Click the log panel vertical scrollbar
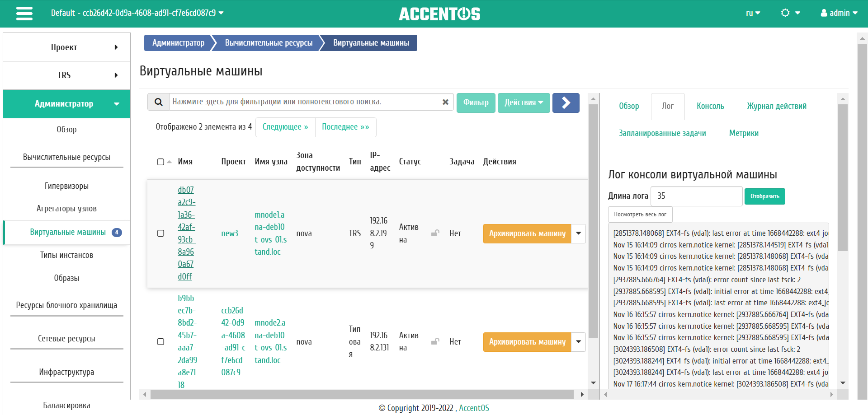This screenshot has width=868, height=415. click(843, 177)
